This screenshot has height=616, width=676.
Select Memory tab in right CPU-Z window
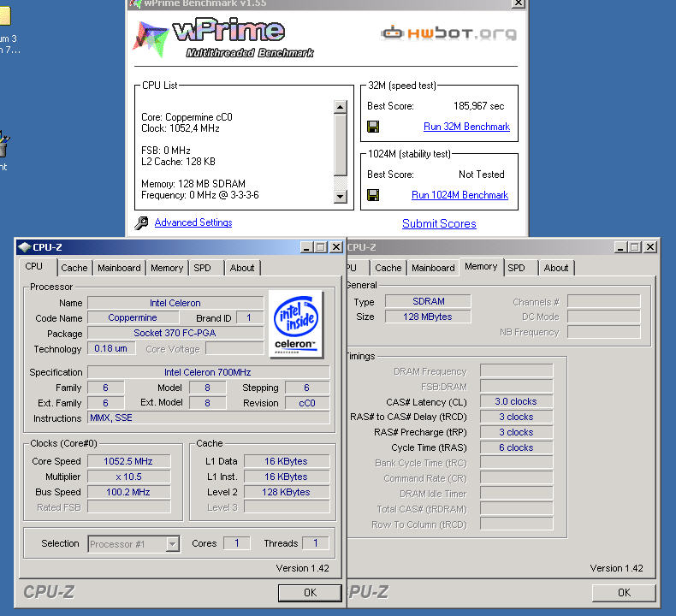point(481,266)
